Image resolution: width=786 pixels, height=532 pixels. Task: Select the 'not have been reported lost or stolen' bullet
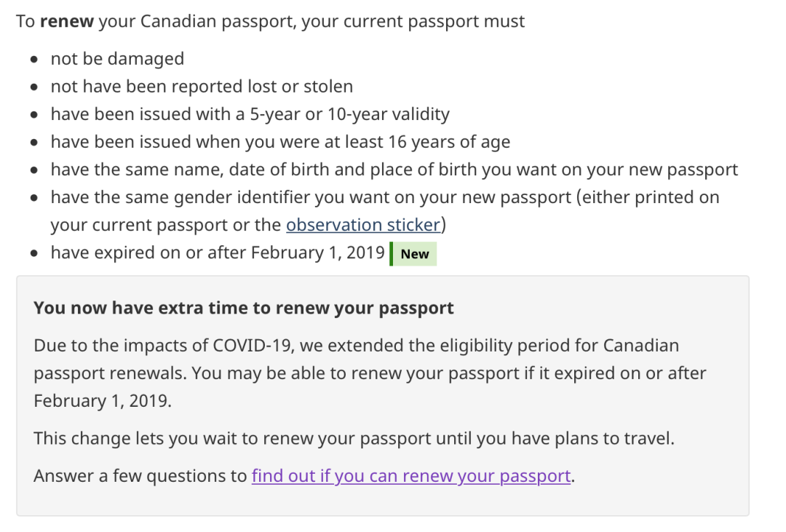click(202, 87)
